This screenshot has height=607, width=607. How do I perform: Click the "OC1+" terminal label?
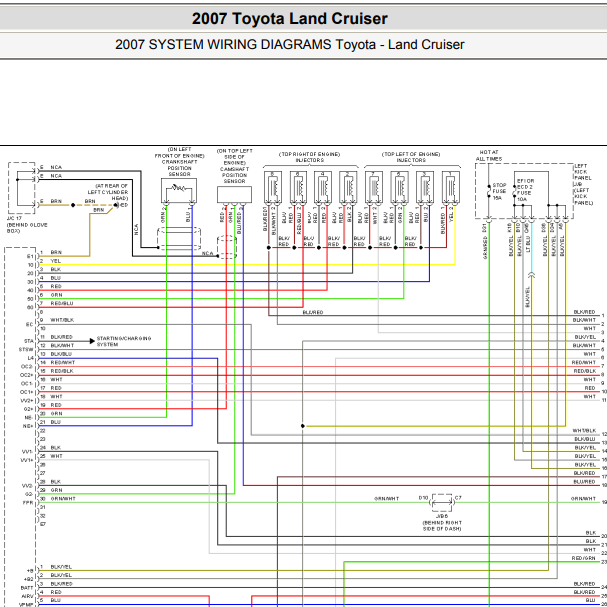point(27,392)
